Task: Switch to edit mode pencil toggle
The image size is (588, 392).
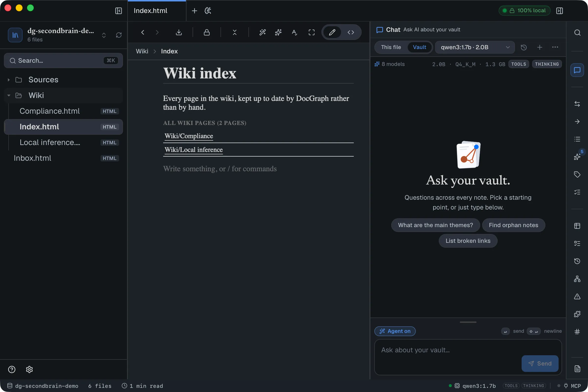Action: pos(332,32)
